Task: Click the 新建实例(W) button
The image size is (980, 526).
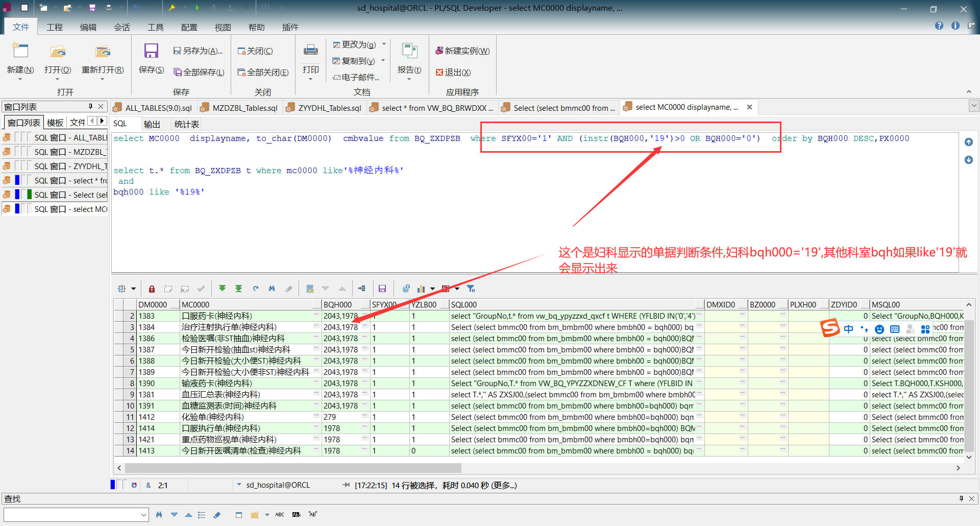Action: [462, 51]
